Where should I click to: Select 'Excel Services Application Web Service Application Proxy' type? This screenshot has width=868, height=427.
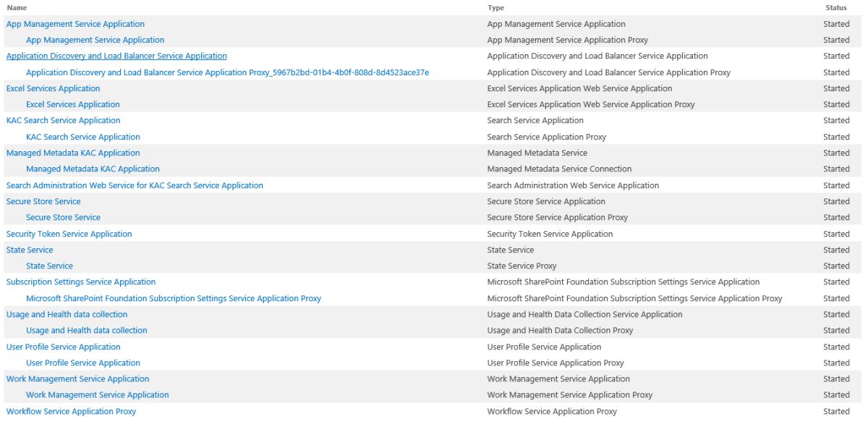[591, 104]
